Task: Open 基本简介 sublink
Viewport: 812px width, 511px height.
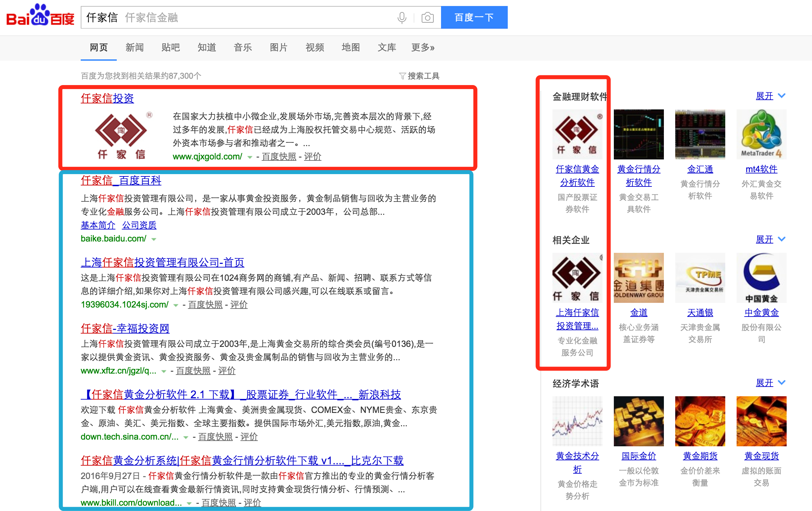Action: pyautogui.click(x=98, y=225)
